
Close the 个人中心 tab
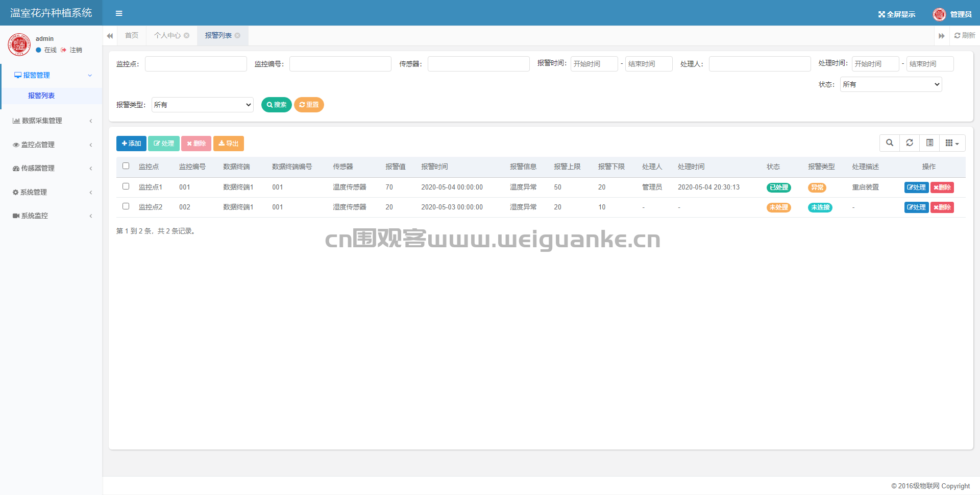point(187,35)
